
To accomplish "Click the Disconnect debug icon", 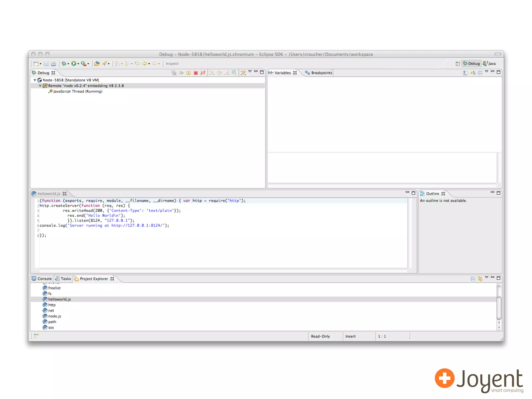I will tap(203, 73).
